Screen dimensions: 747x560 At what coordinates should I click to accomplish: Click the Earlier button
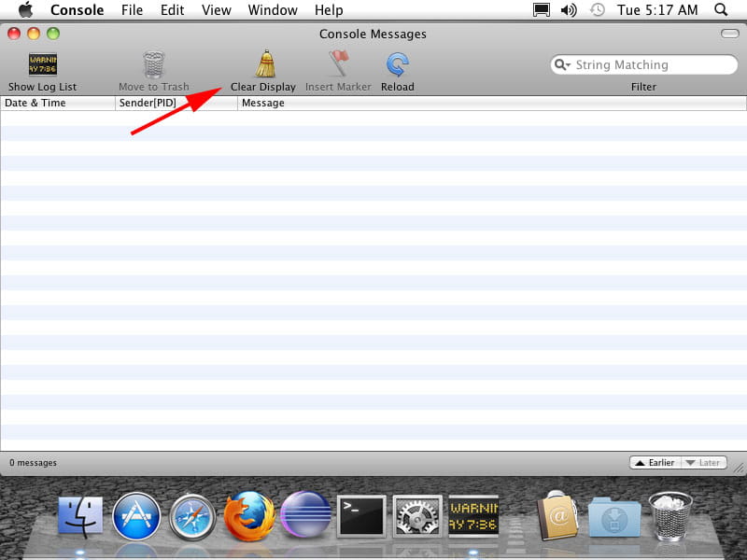[x=655, y=462]
